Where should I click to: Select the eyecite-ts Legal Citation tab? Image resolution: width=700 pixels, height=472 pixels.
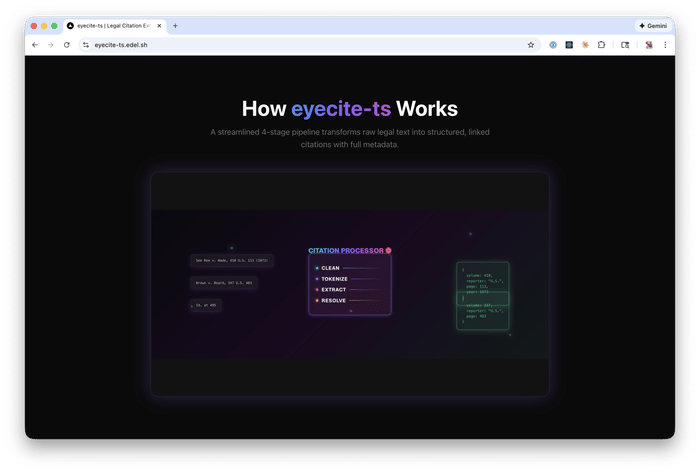click(110, 26)
